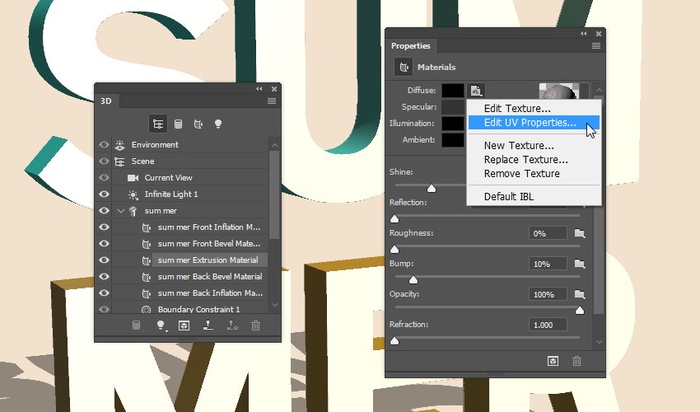This screenshot has width=700, height=412.
Task: Click the Diffuse texture file icon
Action: [477, 91]
